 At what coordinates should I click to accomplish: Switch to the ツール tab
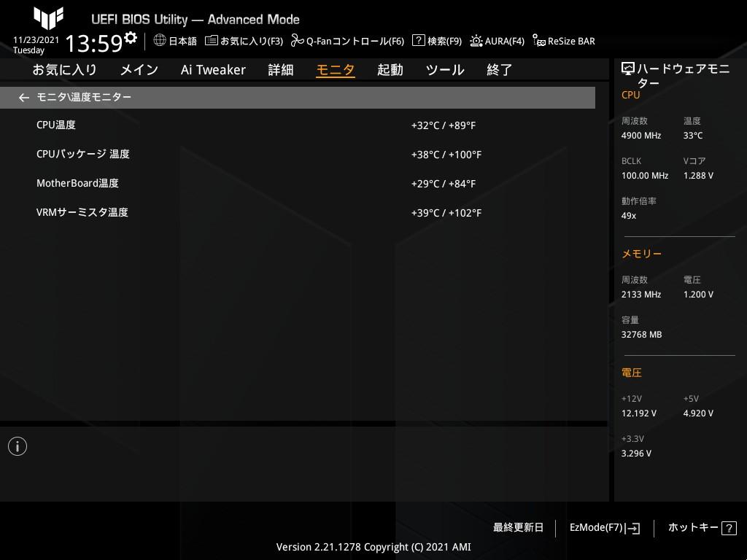click(x=445, y=70)
